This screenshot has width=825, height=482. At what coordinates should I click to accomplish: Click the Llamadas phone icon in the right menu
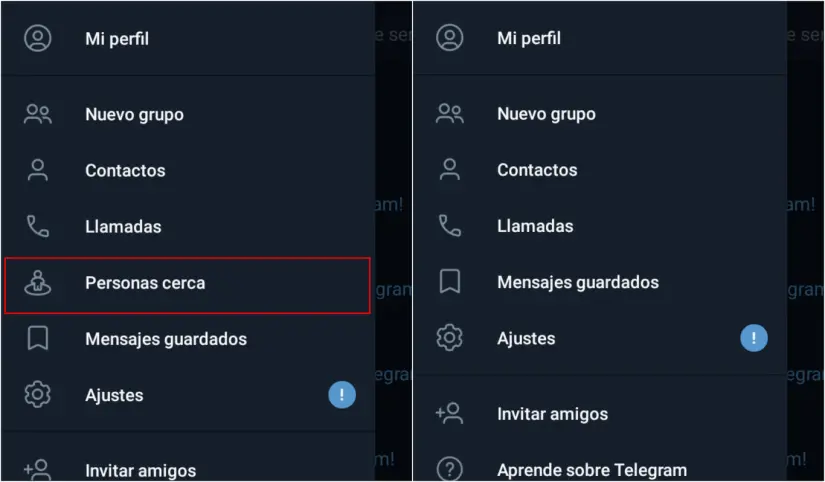point(450,226)
